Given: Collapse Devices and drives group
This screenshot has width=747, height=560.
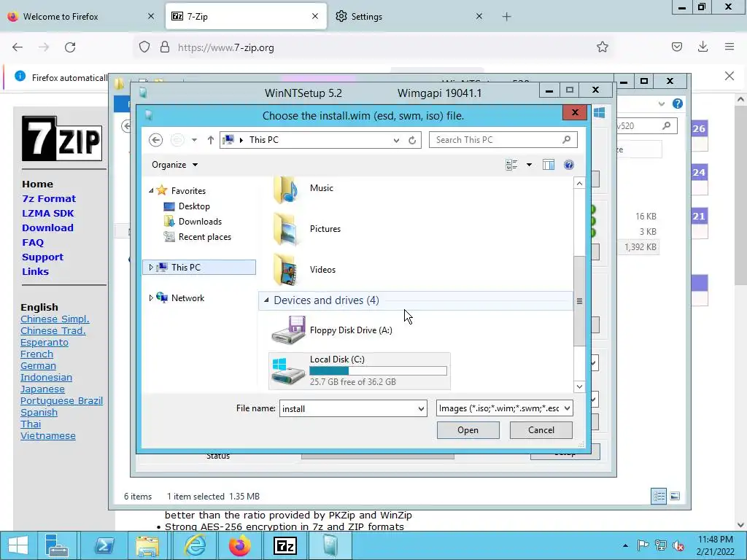Looking at the screenshot, I should pyautogui.click(x=266, y=300).
